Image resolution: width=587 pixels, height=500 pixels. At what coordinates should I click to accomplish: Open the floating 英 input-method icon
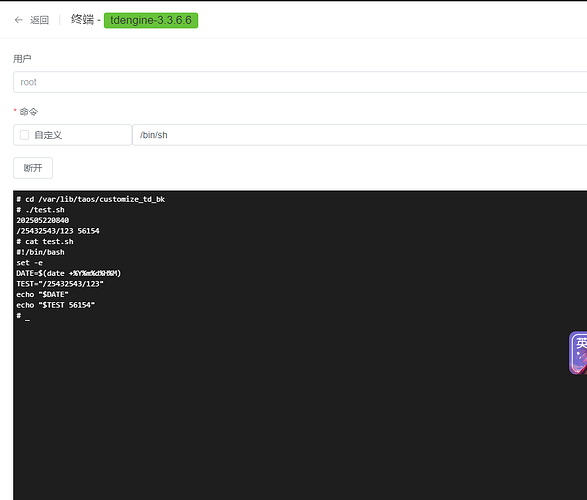click(x=578, y=353)
